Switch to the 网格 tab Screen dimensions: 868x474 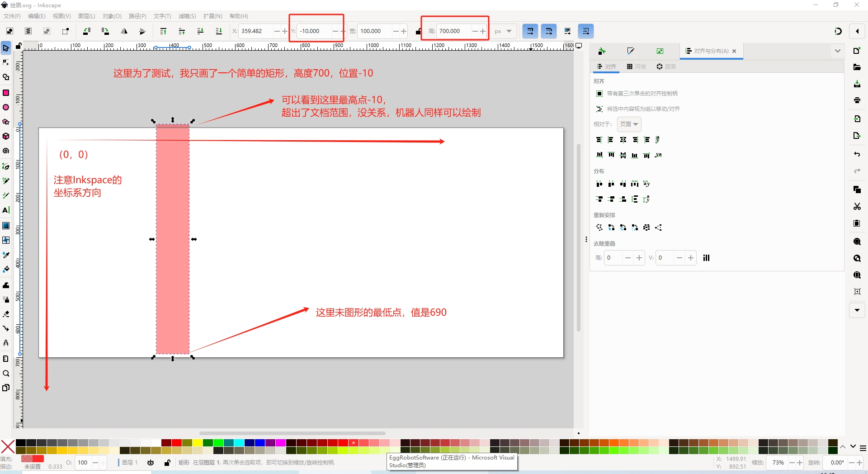click(636, 67)
